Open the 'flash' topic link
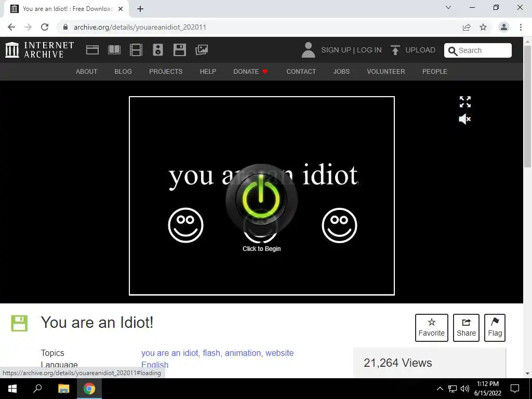The image size is (532, 399). (211, 353)
